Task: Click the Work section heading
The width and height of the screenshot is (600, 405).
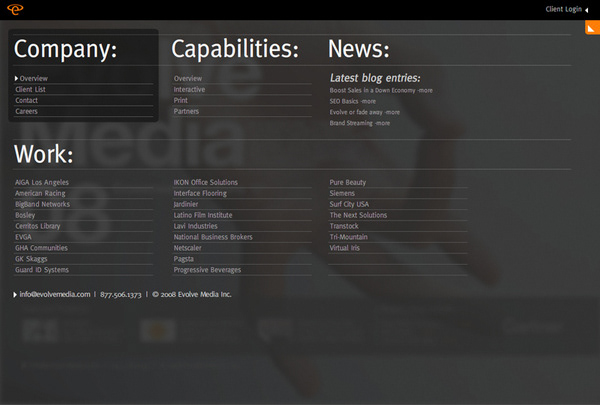Action: coord(43,154)
